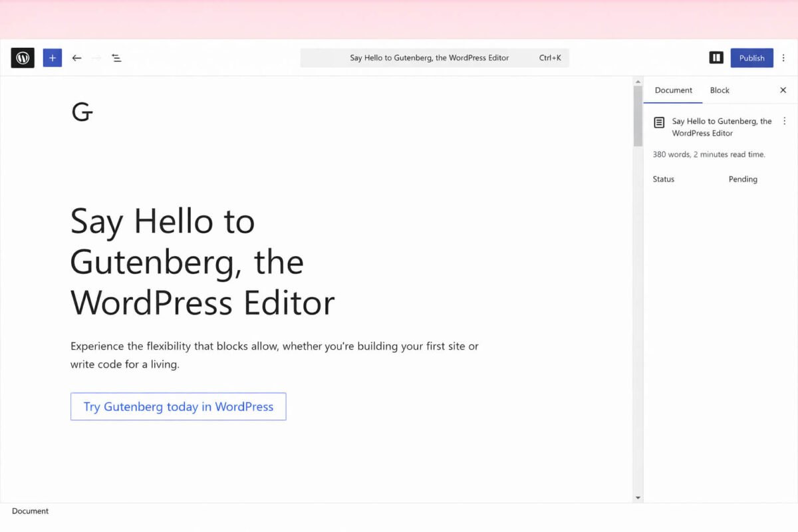The image size is (798, 532).
Task: Open the post actions three-dot menu
Action: 784,121
